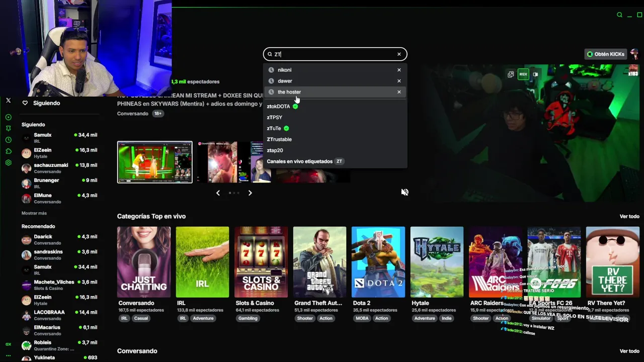Select suggestion 'ztokDOTA'

coord(278,107)
